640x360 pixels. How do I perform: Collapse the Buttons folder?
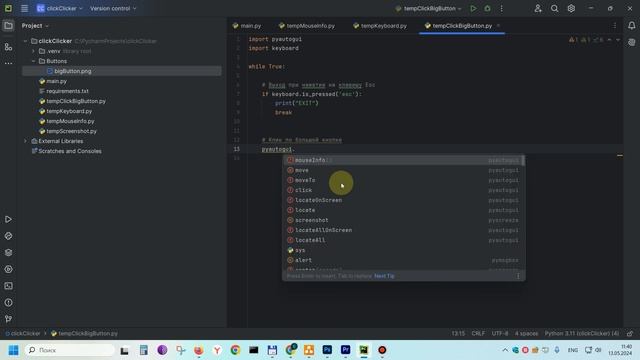[33, 61]
